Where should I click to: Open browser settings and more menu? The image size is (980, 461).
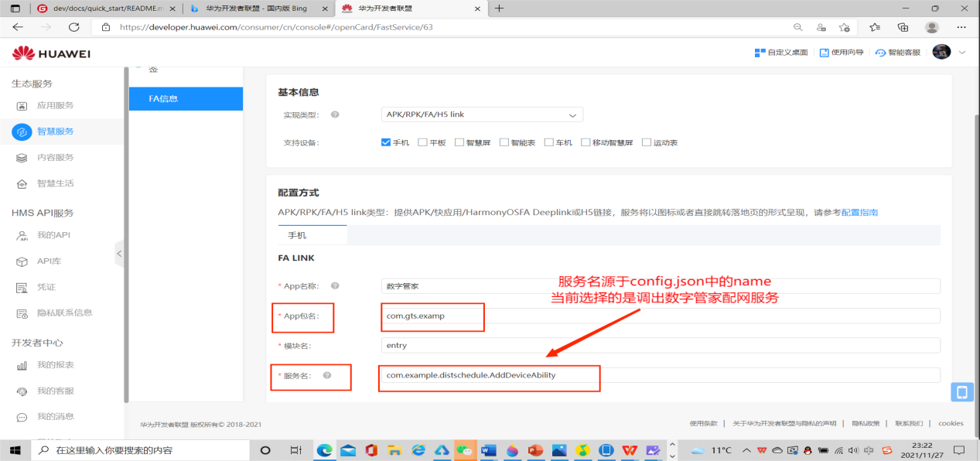tap(961, 27)
